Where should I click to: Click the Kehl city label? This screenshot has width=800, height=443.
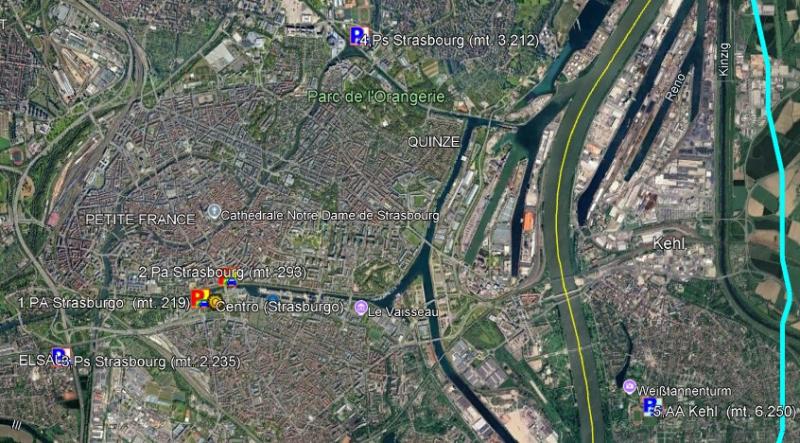coord(669,244)
